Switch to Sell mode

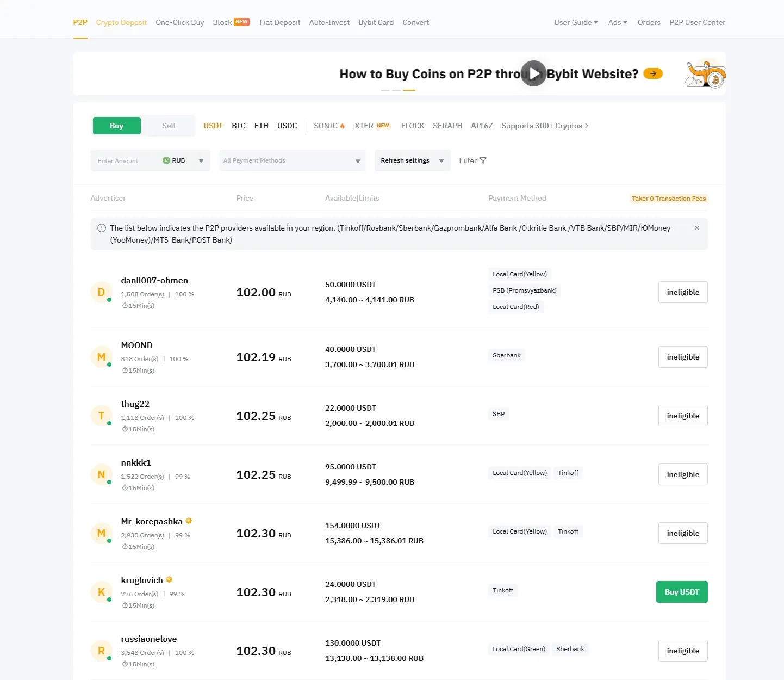(169, 126)
